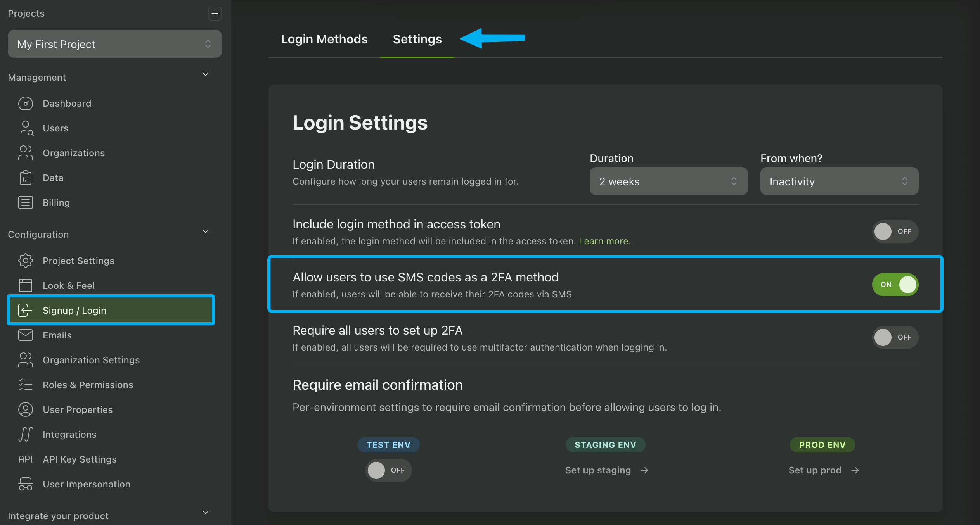The width and height of the screenshot is (980, 525).
Task: Click the Data clipboard icon
Action: [26, 178]
